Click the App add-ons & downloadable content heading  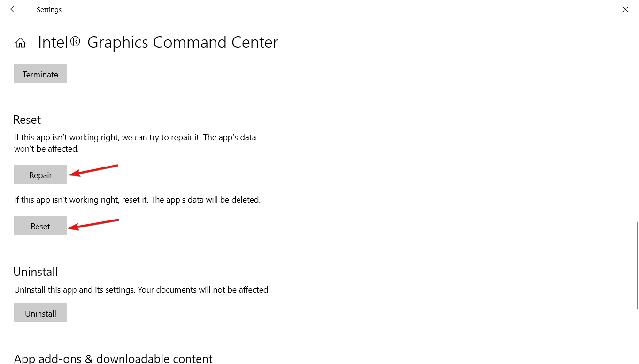(x=113, y=359)
